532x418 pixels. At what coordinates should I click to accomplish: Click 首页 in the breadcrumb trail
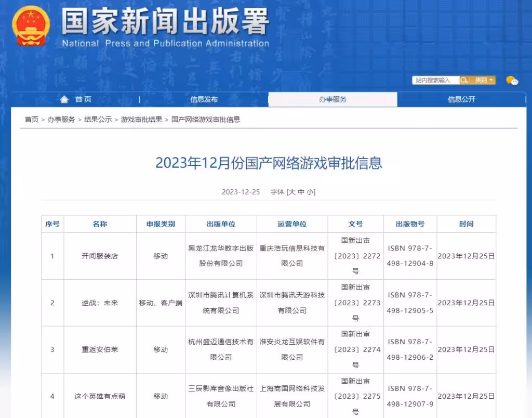pos(32,120)
